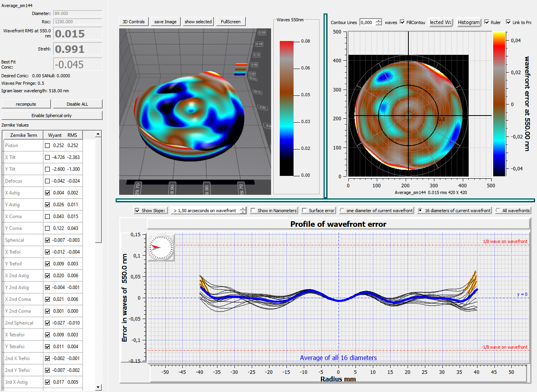537x392 pixels.
Task: Increase the Contour Lines value with up arrow
Action: [x=379, y=21]
